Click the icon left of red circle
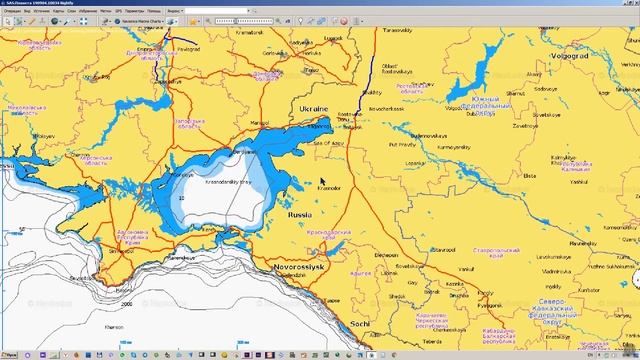 [x=335, y=21]
